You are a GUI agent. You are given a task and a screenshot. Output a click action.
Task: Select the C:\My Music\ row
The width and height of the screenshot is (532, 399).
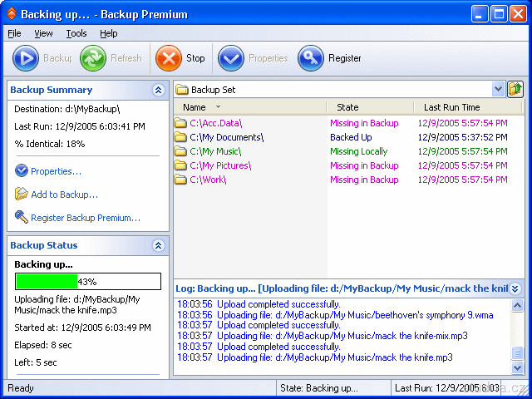349,151
